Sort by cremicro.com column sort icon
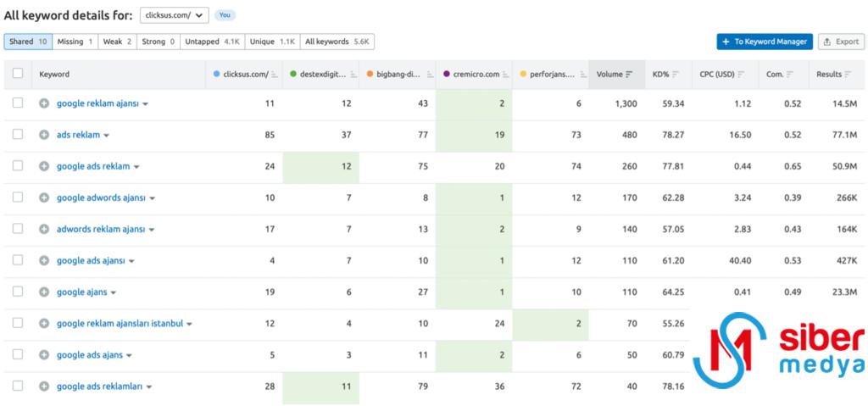This screenshot has height=406, width=868. click(x=506, y=75)
